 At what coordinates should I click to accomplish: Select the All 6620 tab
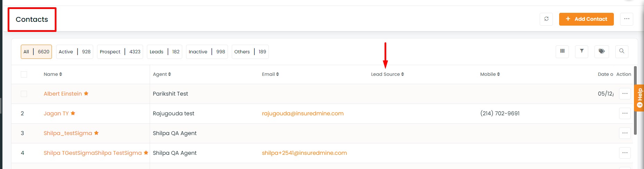click(36, 52)
